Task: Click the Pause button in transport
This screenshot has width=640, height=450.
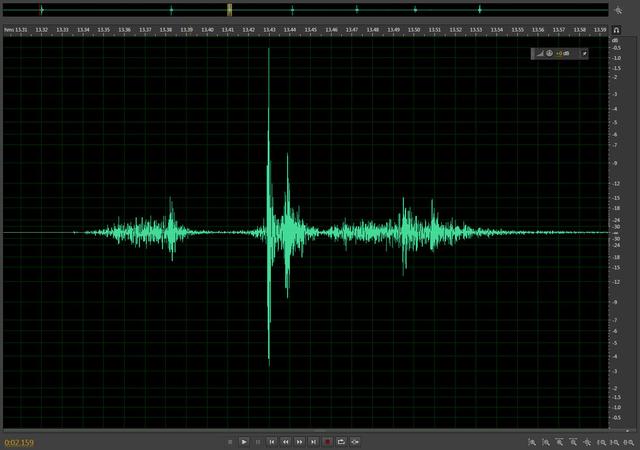Action: [x=258, y=442]
